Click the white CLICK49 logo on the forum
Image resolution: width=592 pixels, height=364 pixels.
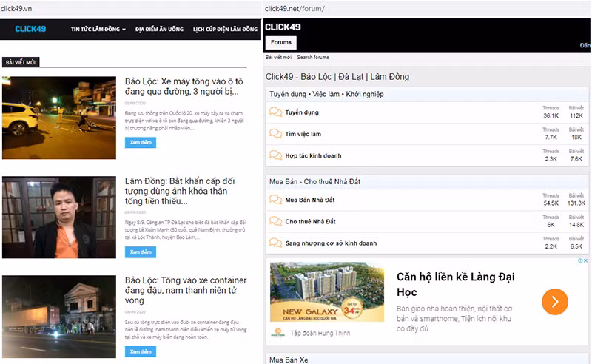point(283,27)
